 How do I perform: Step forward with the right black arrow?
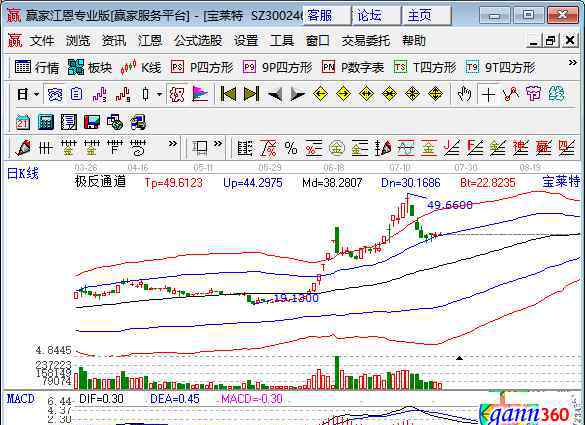[x=297, y=94]
